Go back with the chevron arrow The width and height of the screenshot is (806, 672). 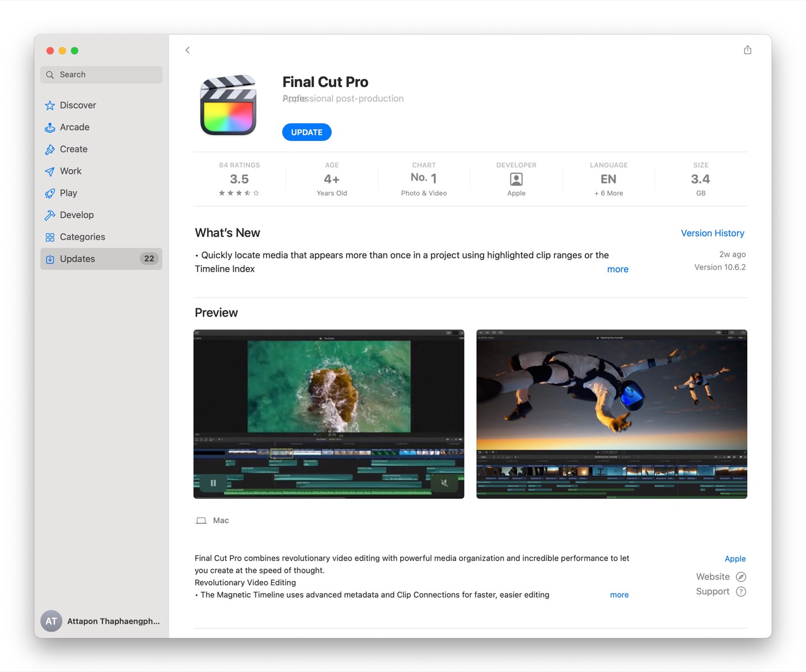188,50
